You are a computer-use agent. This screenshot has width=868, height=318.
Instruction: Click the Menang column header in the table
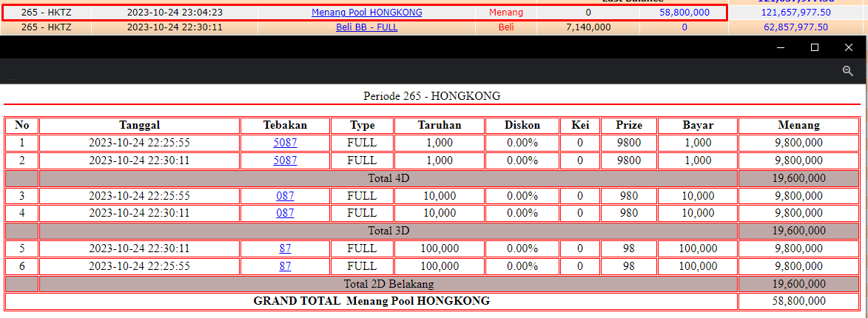798,125
